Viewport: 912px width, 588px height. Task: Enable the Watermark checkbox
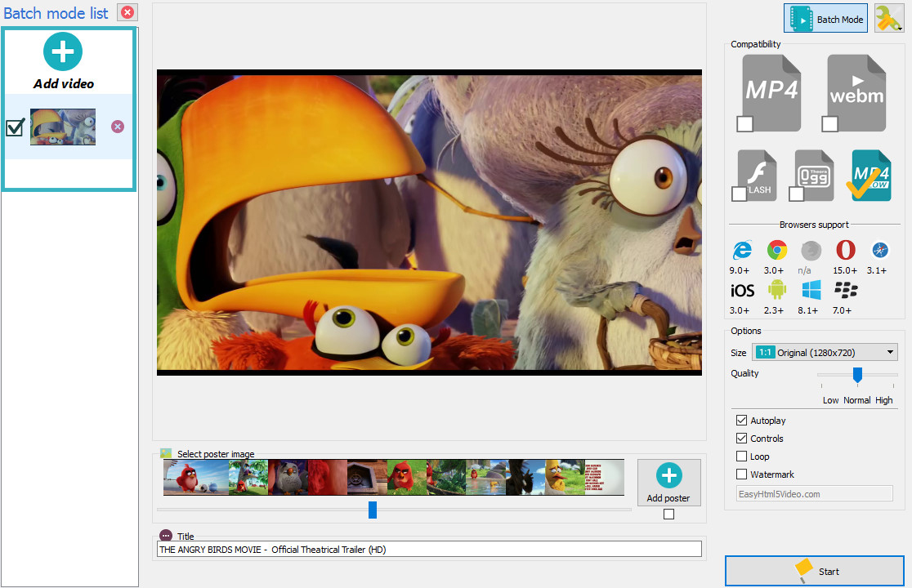(742, 474)
